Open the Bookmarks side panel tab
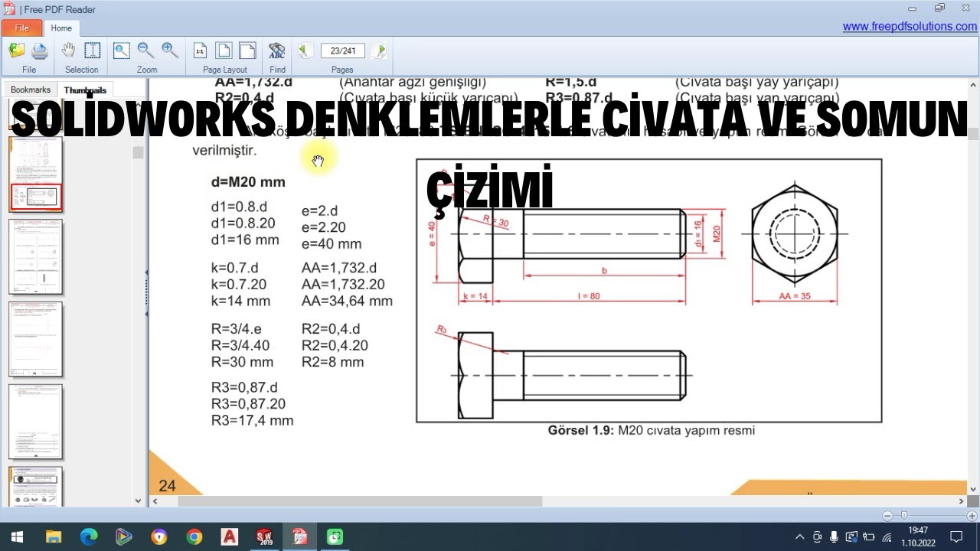 coord(31,90)
